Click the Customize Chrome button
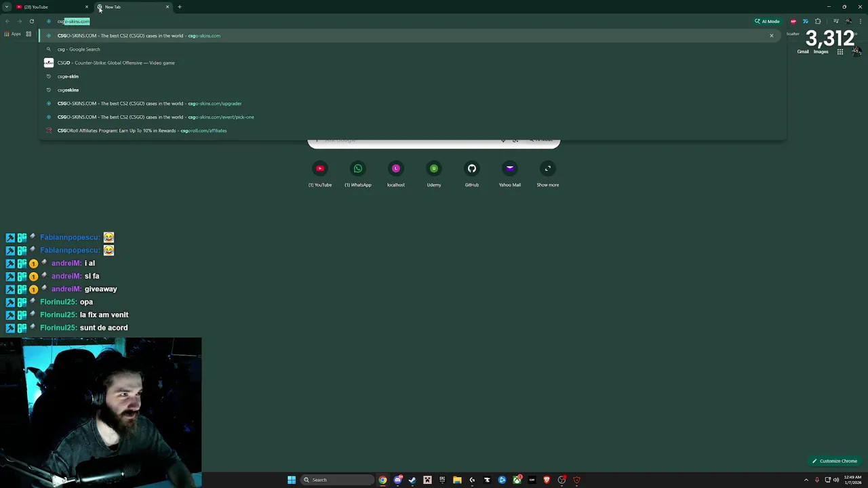Screen dimensions: 868x488 [835, 461]
